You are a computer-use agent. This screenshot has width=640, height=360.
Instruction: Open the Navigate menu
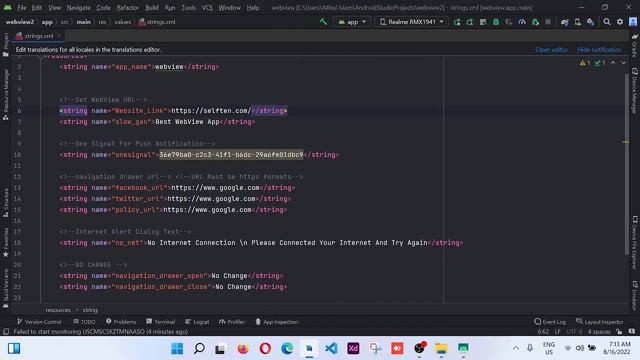[x=78, y=8]
